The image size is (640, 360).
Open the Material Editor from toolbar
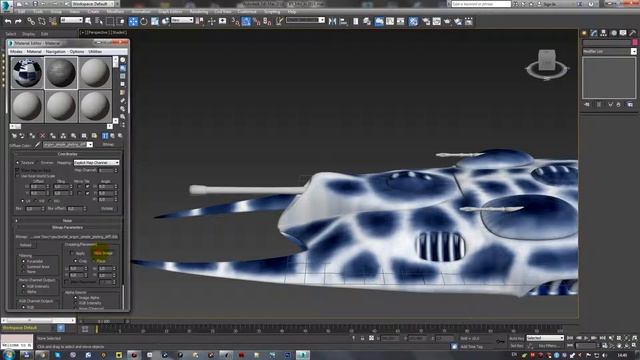413,21
